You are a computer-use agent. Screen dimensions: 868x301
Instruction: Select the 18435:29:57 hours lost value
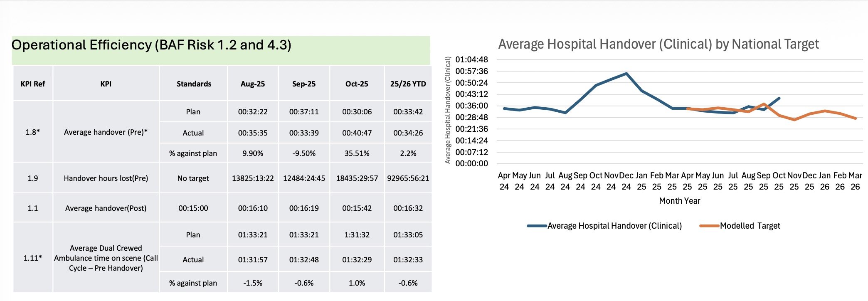pos(357,178)
